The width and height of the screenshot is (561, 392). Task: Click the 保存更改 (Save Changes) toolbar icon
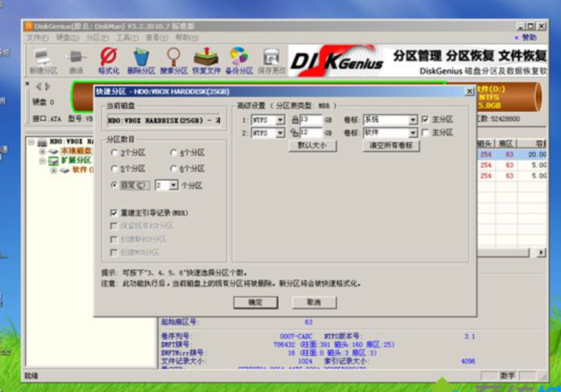click(x=271, y=60)
